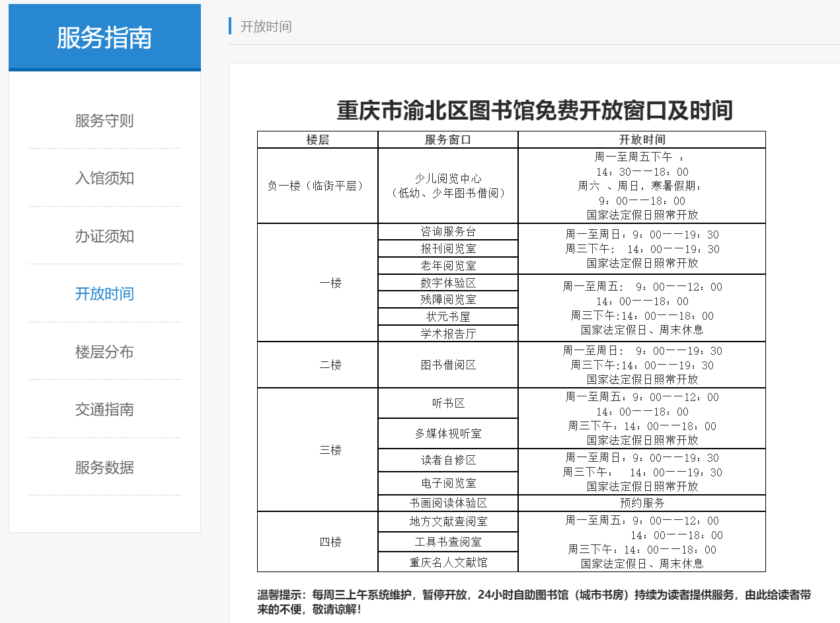Click the 开放时间 table column header
The image size is (840, 623).
[x=642, y=140]
